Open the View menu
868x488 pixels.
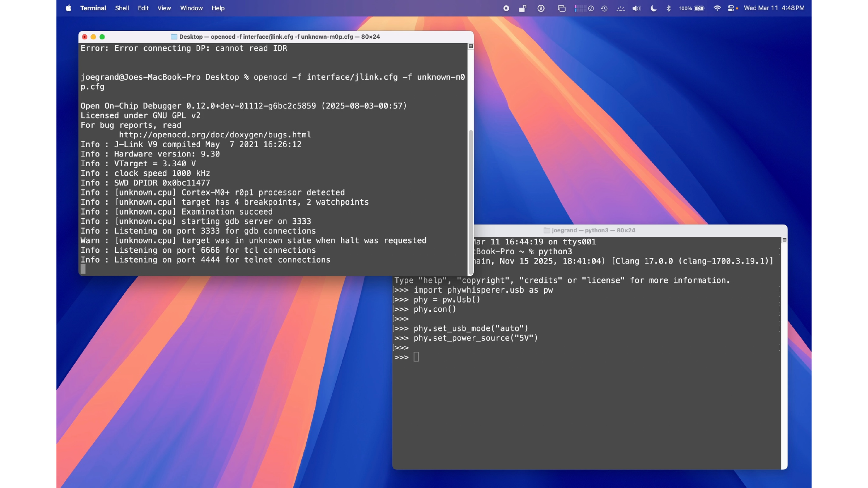[x=164, y=8]
